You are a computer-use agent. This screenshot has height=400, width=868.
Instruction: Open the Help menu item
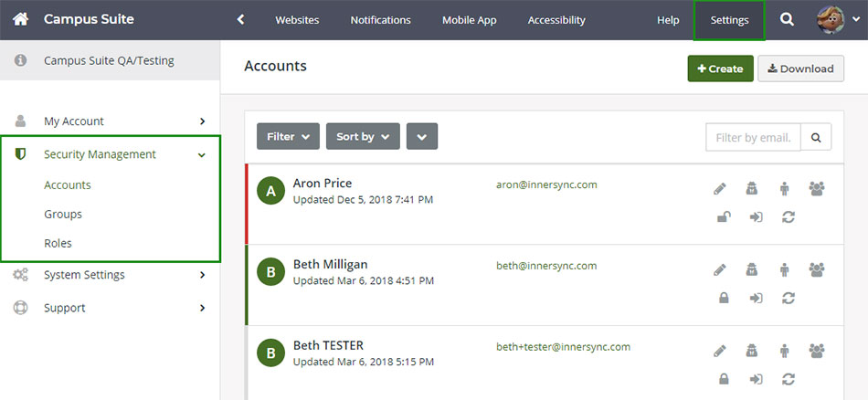tap(668, 20)
